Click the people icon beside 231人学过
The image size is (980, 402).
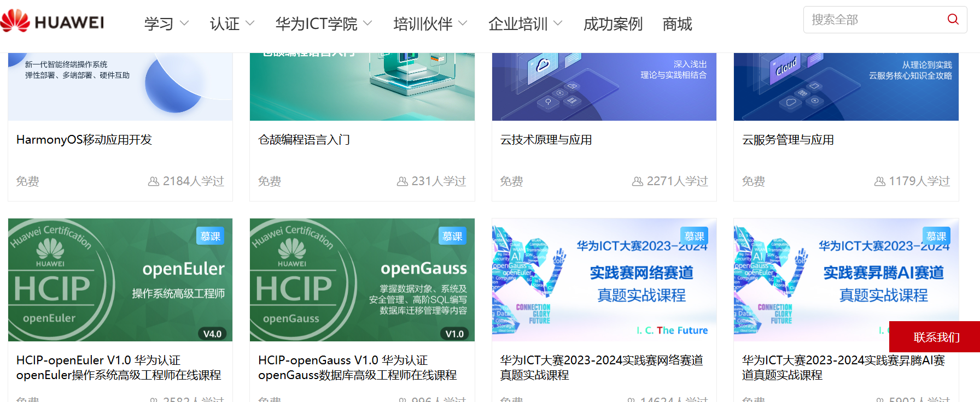(x=402, y=181)
